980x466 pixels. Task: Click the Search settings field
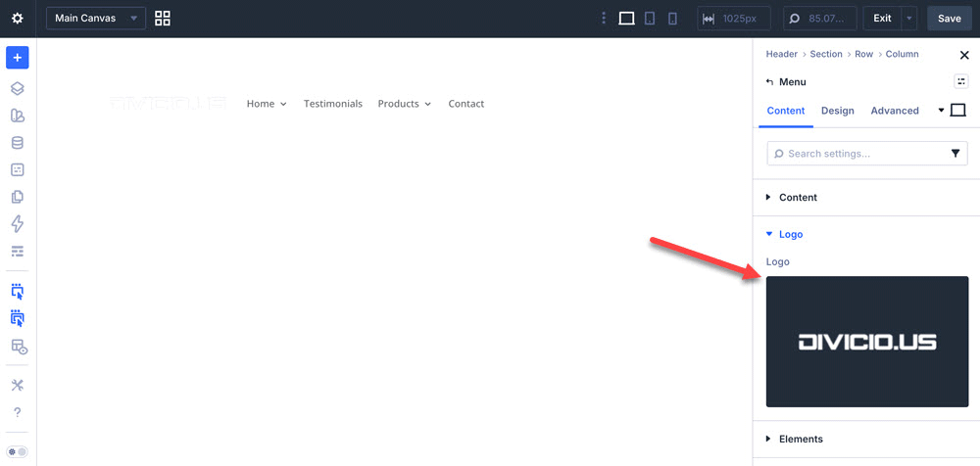tap(867, 153)
